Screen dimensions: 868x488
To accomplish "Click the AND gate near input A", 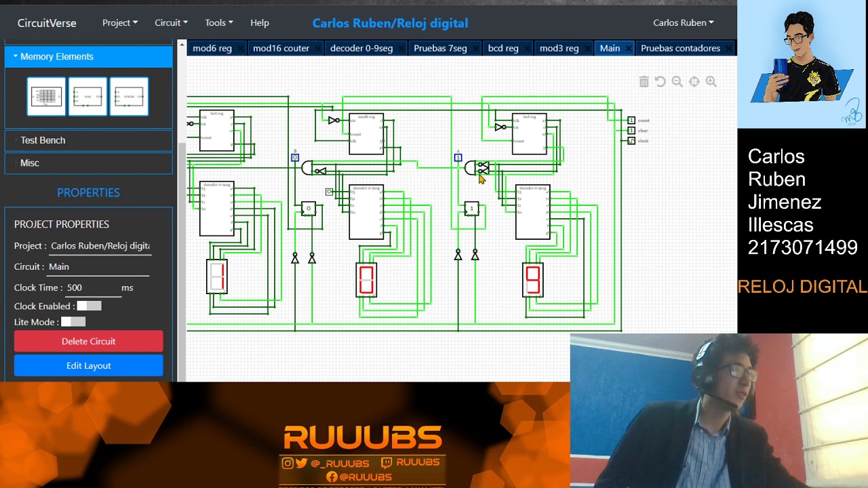I will [471, 168].
